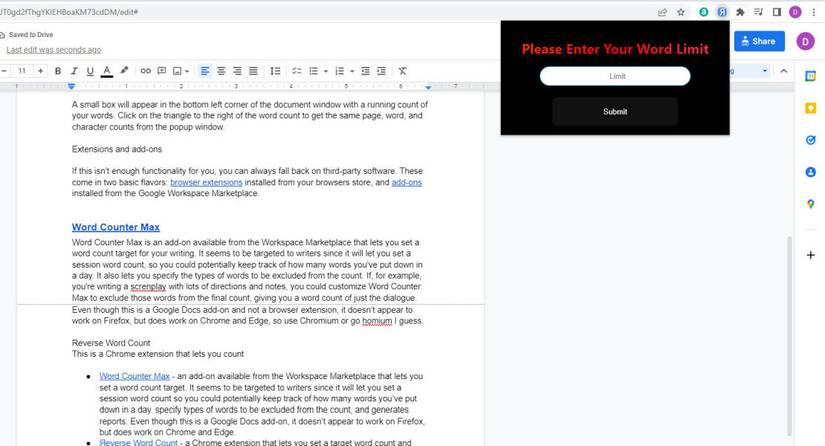The image size is (825, 446).
Task: Decrease the font size with the minus button
Action: point(4,71)
